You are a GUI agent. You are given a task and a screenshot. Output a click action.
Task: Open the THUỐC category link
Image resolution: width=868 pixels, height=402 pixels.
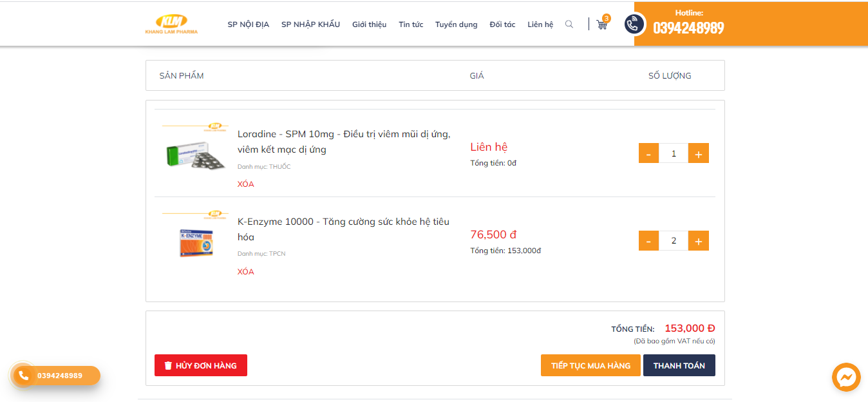pyautogui.click(x=280, y=167)
